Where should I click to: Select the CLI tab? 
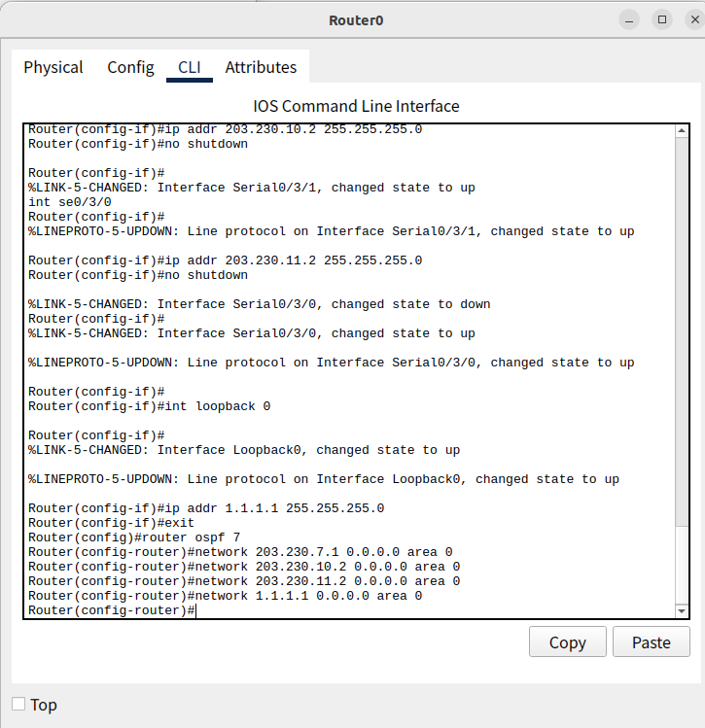[190, 67]
